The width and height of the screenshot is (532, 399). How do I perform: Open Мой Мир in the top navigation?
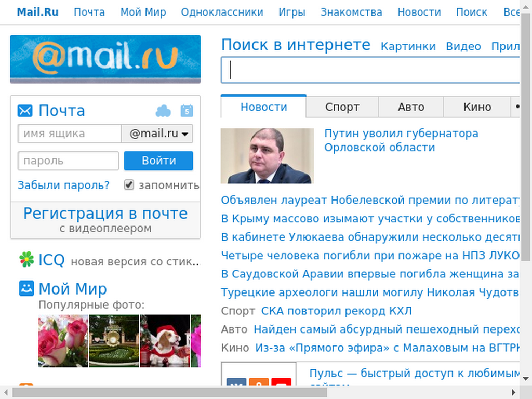[x=143, y=12]
